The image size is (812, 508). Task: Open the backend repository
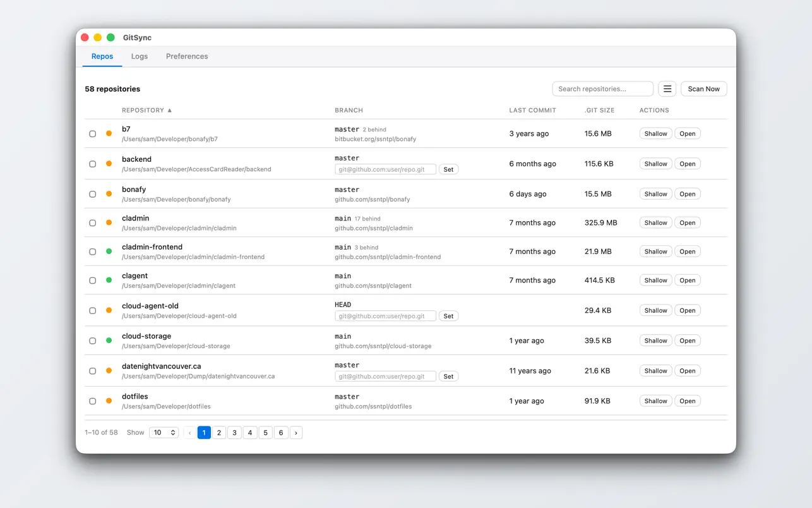(x=688, y=164)
